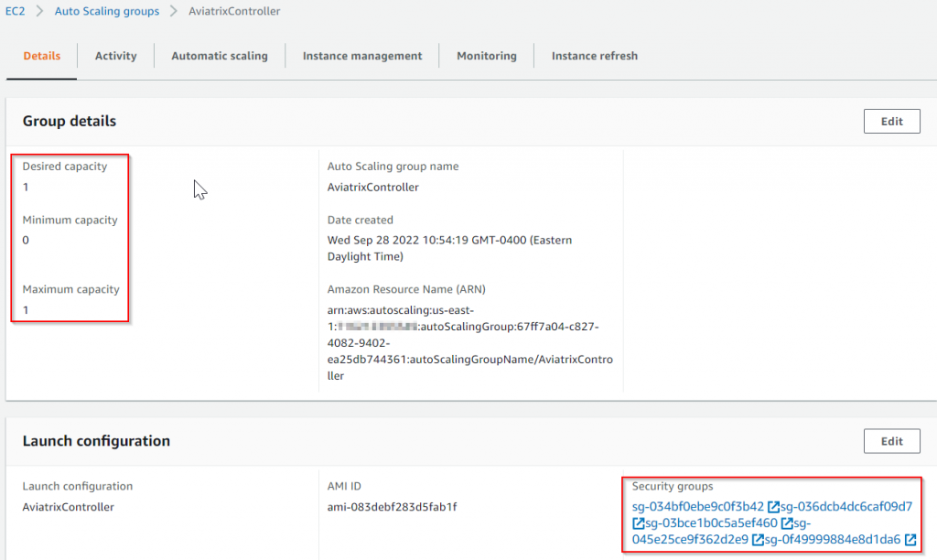
Task: Click the AviatrixController breadcrumb text
Action: click(234, 11)
